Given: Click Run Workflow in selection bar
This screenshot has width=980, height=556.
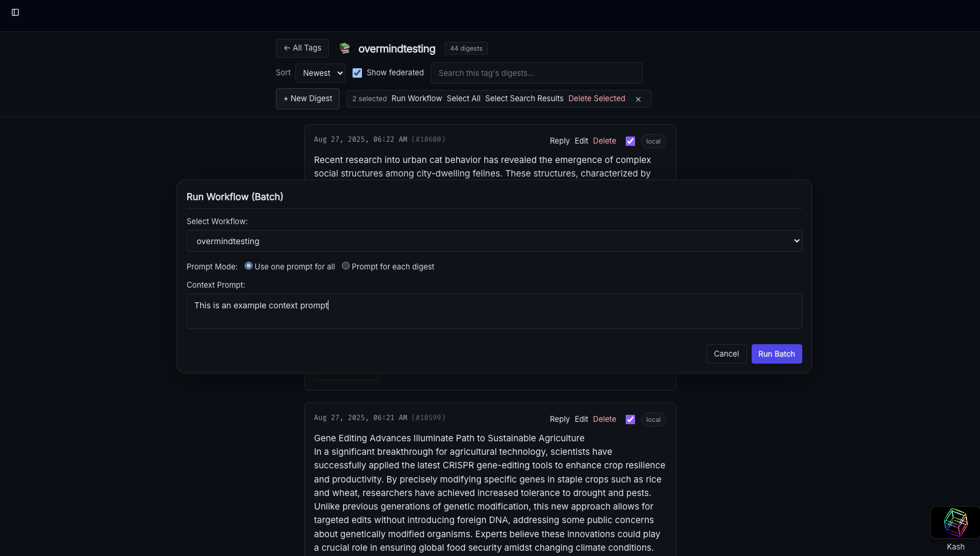Looking at the screenshot, I should pyautogui.click(x=416, y=99).
